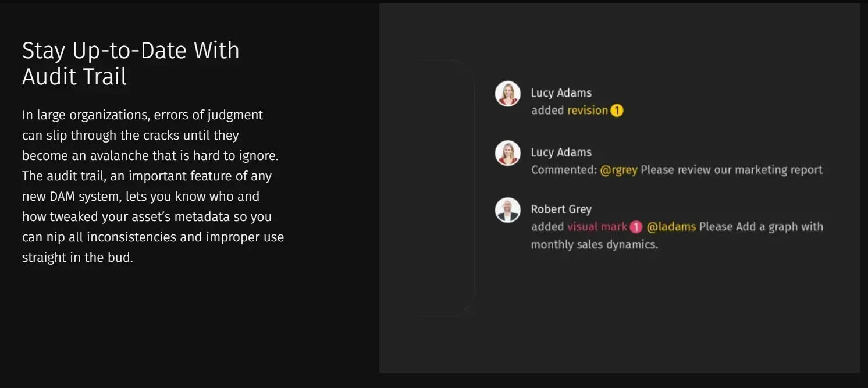Click Lucy Adams avatar beside the comment entry
This screenshot has width=868, height=388.
507,153
